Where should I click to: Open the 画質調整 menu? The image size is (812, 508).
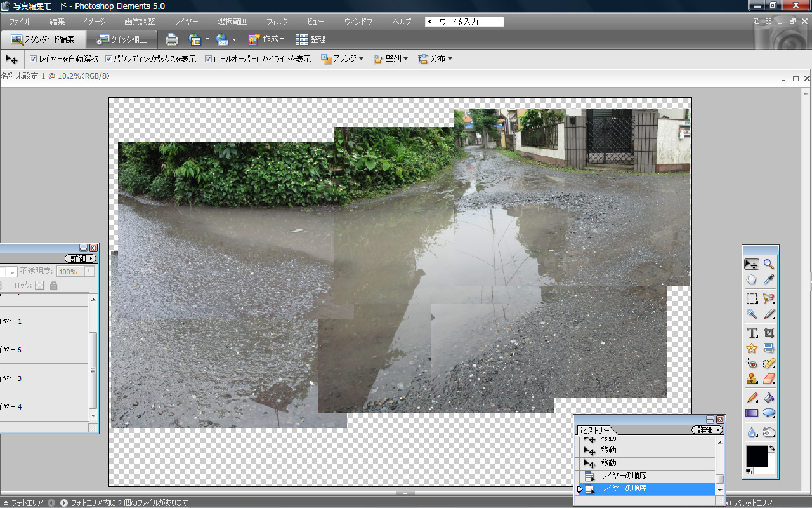(x=140, y=22)
